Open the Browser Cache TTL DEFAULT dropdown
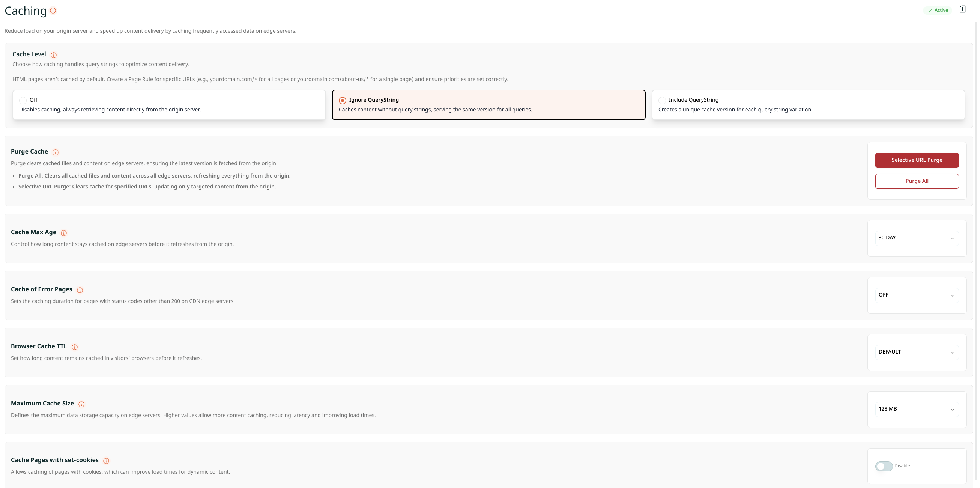 [x=917, y=352]
